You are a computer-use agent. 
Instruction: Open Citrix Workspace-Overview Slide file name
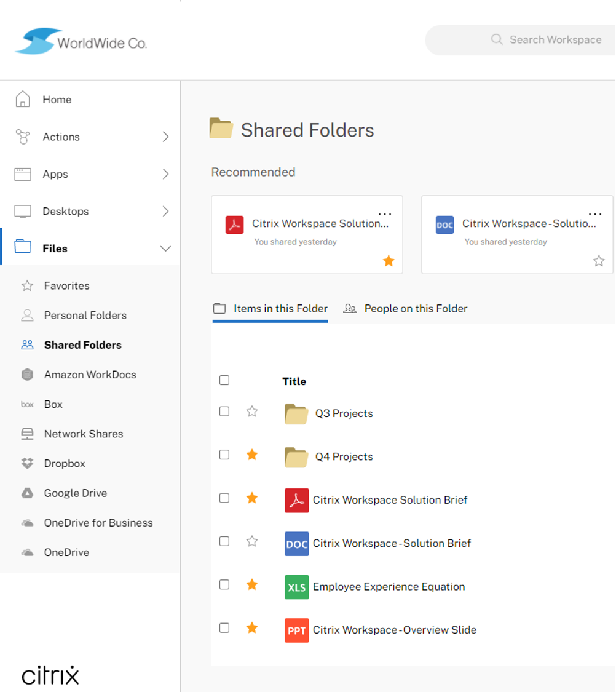pyautogui.click(x=395, y=630)
